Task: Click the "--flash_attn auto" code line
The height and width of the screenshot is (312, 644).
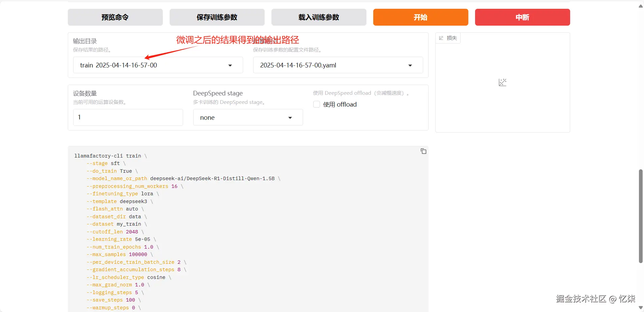Action: tap(115, 209)
